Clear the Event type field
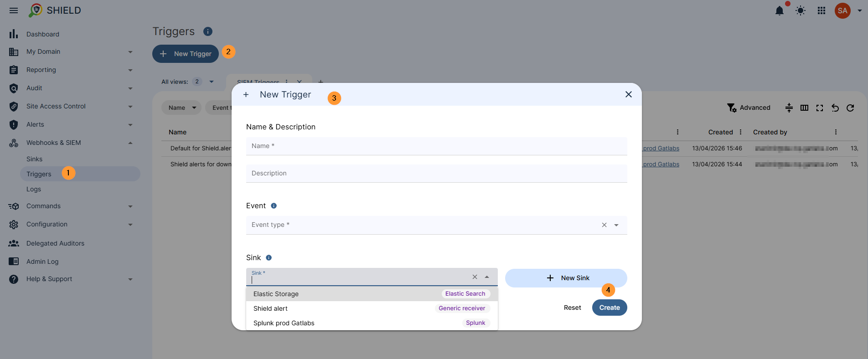Viewport: 868px width, 359px height. click(604, 225)
